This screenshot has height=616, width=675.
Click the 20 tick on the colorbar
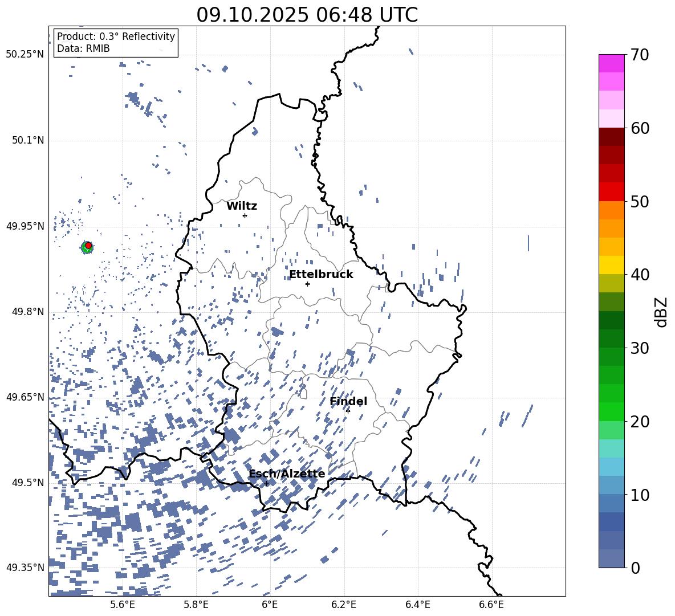click(x=640, y=421)
